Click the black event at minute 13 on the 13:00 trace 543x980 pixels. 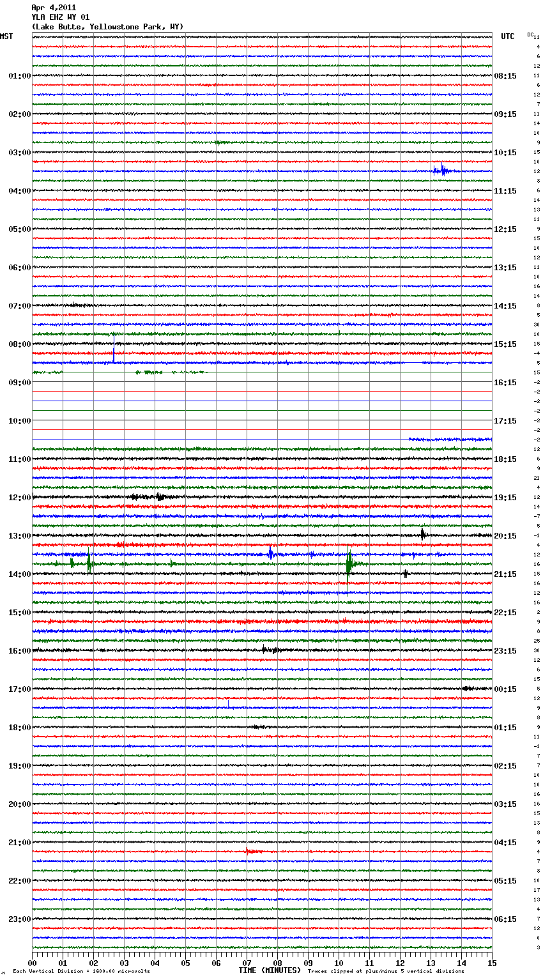423,535
